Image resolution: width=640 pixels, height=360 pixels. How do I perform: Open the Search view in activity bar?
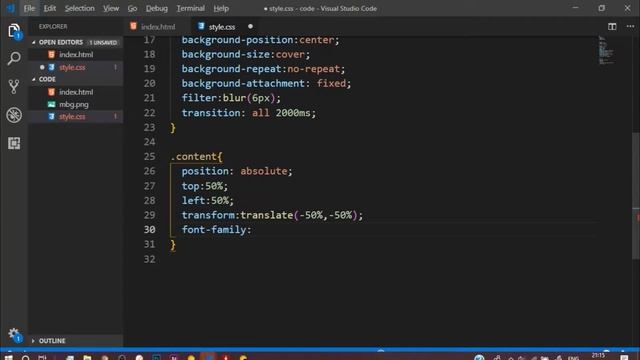click(14, 58)
